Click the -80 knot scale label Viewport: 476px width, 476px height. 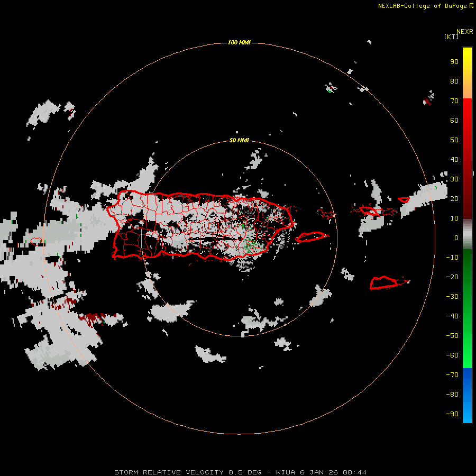click(452, 395)
